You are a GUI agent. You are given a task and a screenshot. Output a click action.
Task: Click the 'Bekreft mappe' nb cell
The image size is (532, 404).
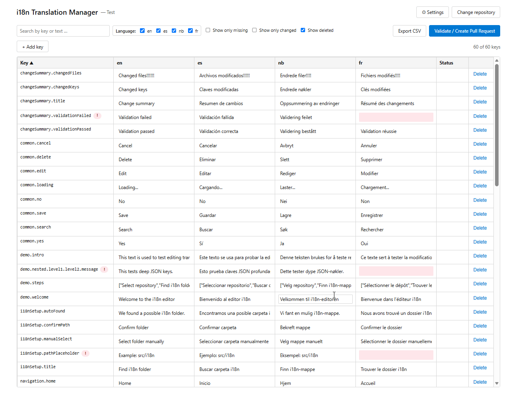pyautogui.click(x=315, y=327)
